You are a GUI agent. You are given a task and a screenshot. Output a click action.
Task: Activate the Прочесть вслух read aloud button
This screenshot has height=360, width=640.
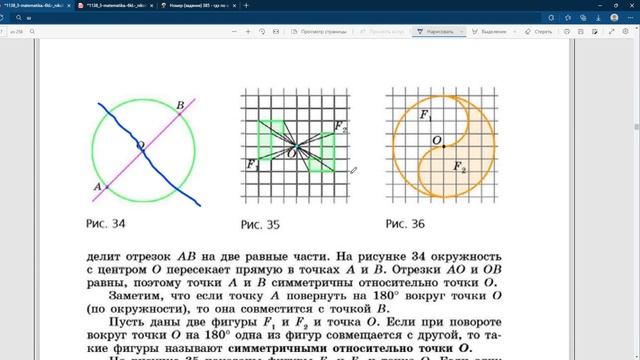(382, 31)
